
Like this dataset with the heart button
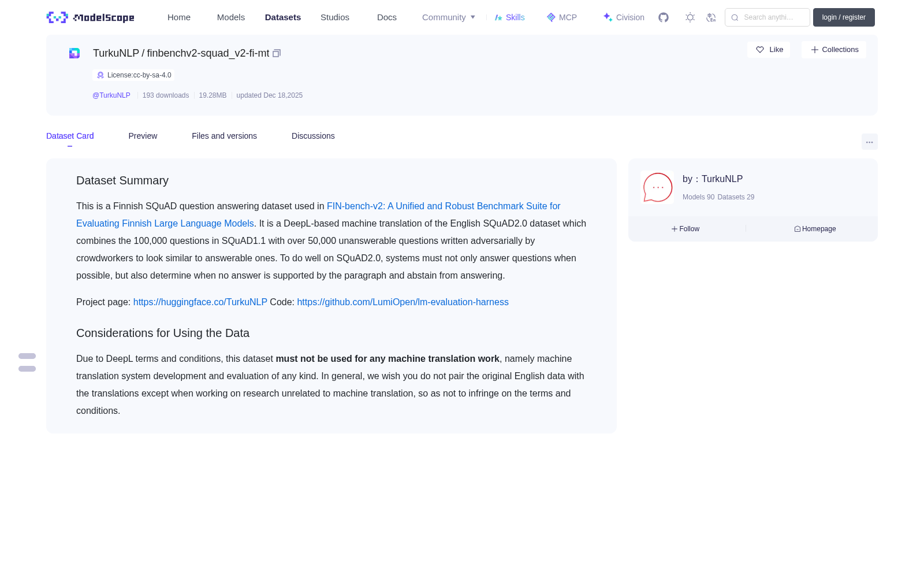(x=769, y=50)
